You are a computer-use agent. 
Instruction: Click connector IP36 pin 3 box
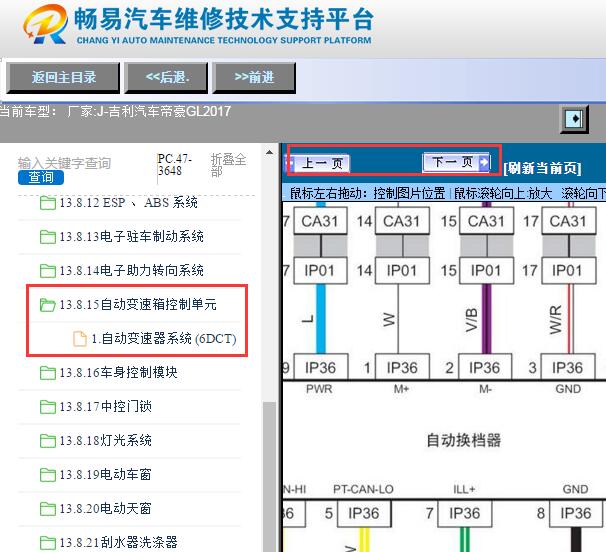(567, 367)
